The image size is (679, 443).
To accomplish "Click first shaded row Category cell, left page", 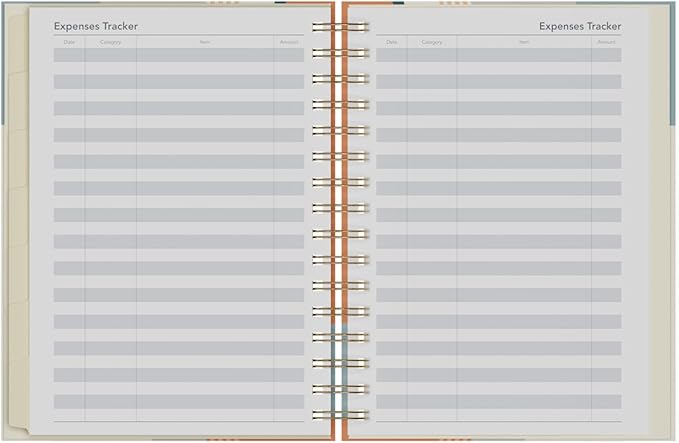I will tap(110, 55).
